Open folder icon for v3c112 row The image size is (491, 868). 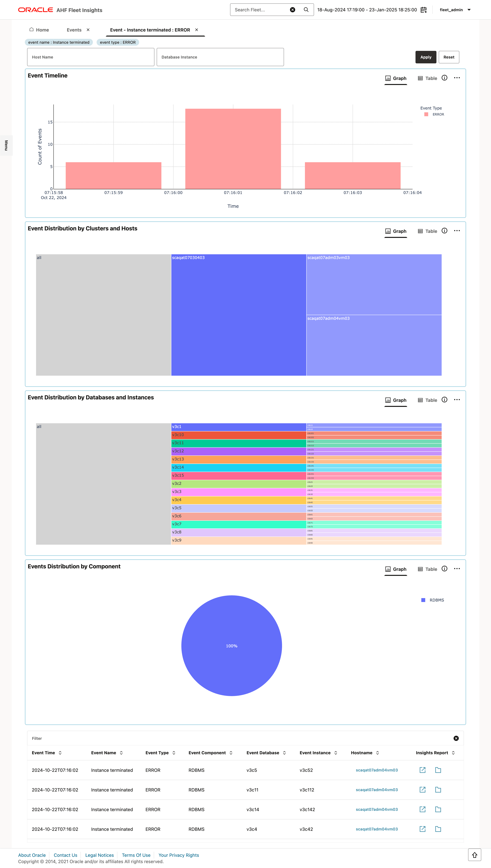(438, 789)
